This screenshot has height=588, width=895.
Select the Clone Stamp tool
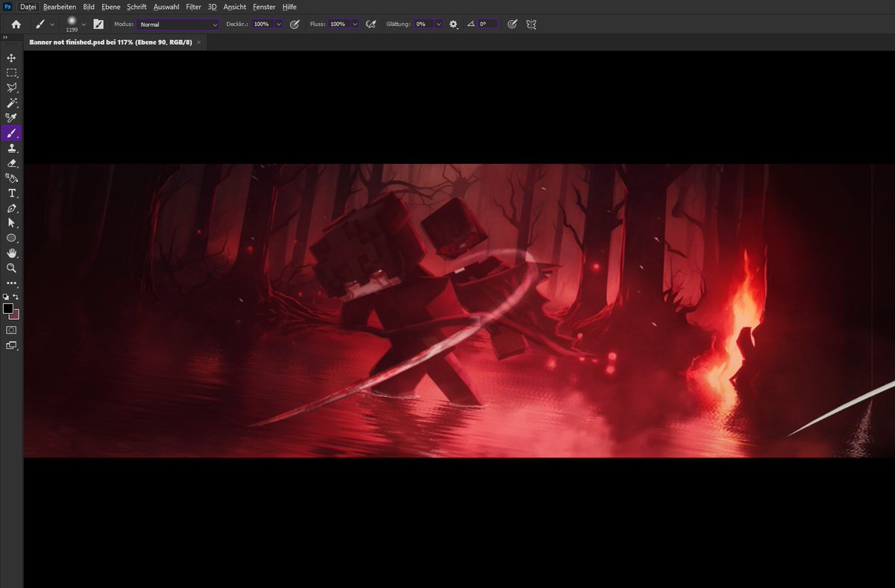click(x=11, y=148)
